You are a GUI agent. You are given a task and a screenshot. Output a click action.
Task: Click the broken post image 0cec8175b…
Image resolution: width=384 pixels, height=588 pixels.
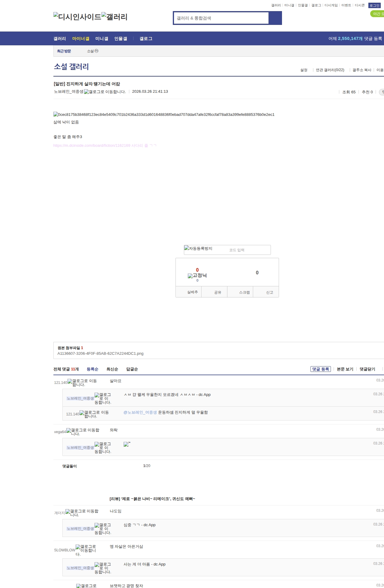tap(164, 114)
